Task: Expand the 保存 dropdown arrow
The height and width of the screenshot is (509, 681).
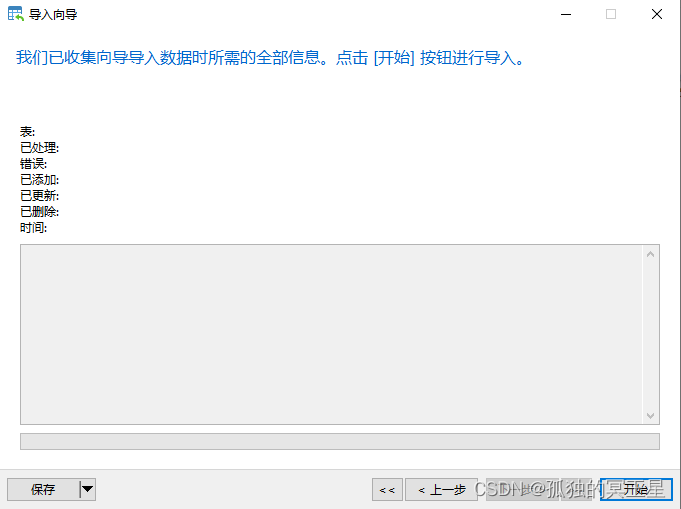Action: [87, 489]
